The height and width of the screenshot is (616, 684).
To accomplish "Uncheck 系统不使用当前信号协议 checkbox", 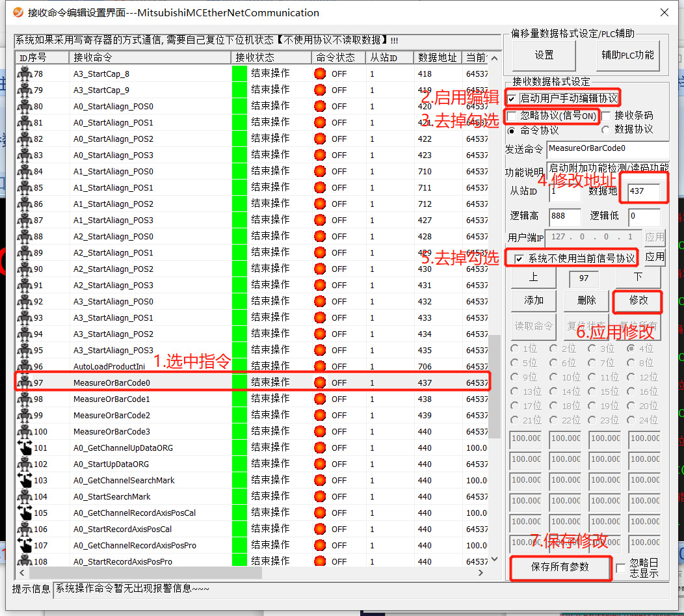I will (x=519, y=259).
